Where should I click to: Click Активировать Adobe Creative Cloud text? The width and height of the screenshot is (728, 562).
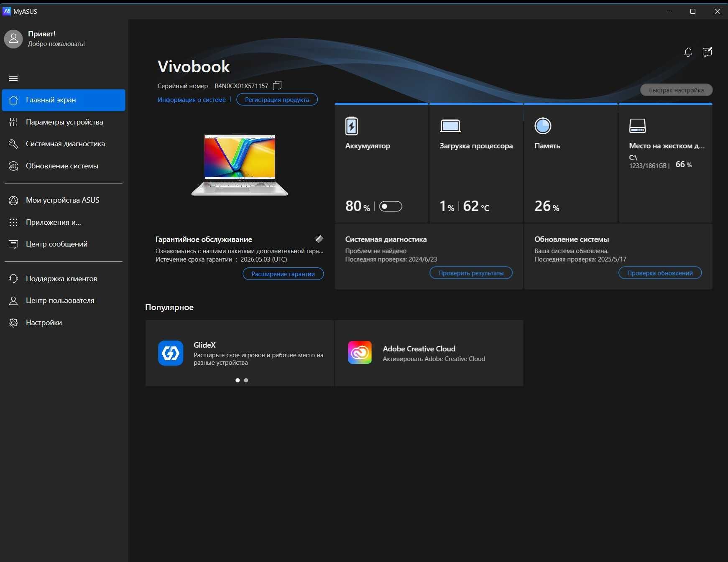coord(434,359)
